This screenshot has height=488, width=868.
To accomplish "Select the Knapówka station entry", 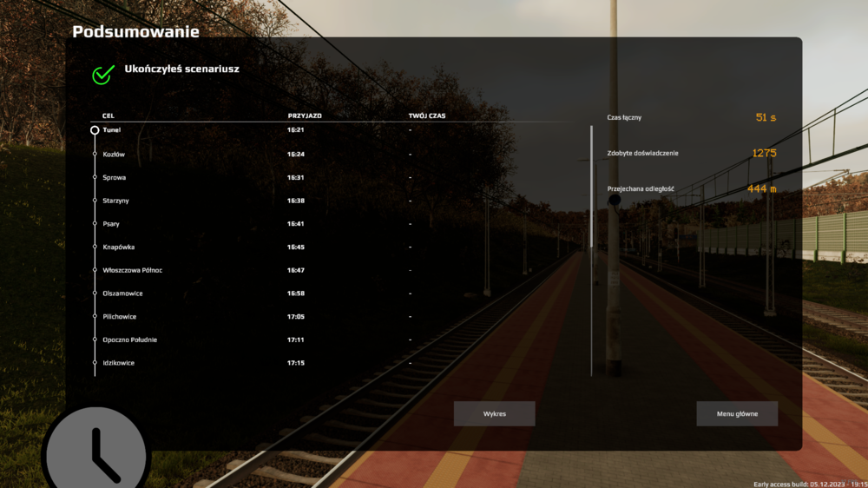I will [x=118, y=247].
